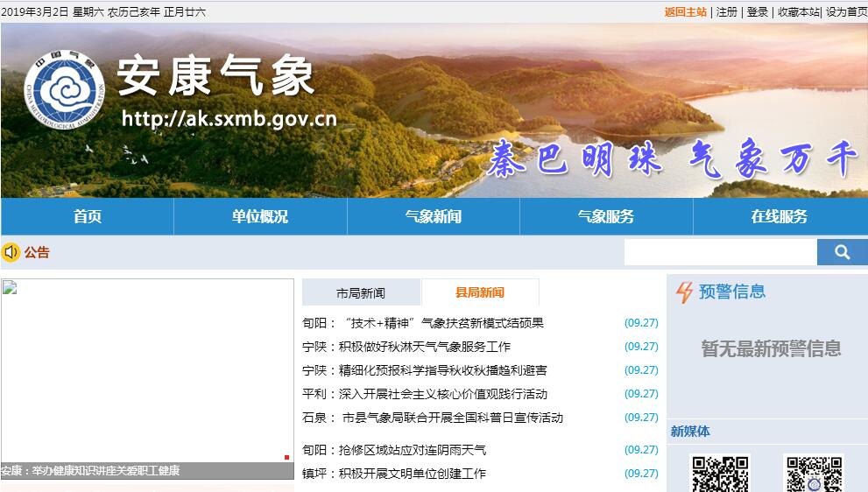Image resolution: width=868 pixels, height=492 pixels.
Task: Click the left new media QR code
Action: 720,474
